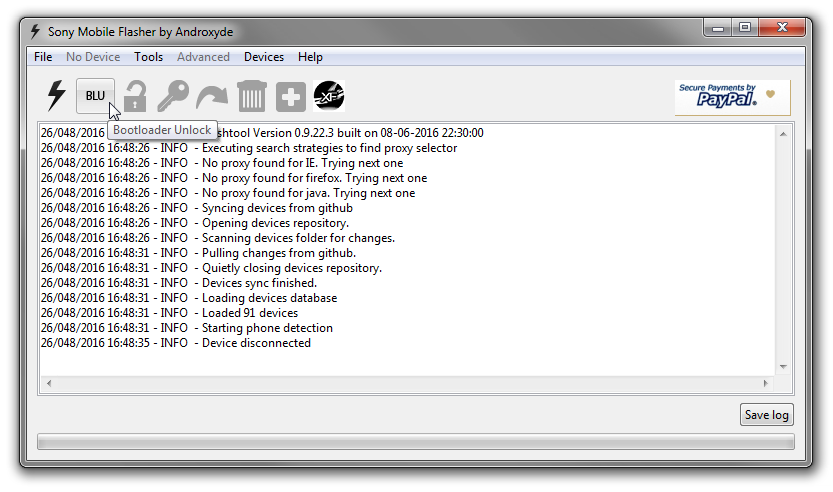The width and height of the screenshot is (833, 492).
Task: Open the No Device menu
Action: pyautogui.click(x=93, y=57)
